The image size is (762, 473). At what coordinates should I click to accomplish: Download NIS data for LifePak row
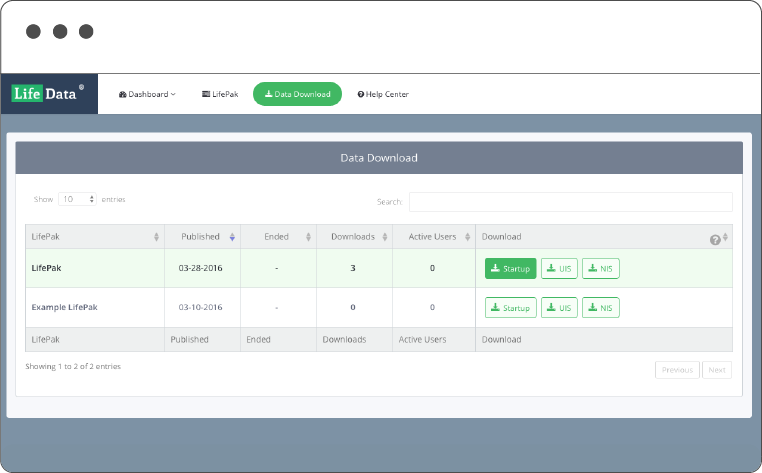(601, 268)
